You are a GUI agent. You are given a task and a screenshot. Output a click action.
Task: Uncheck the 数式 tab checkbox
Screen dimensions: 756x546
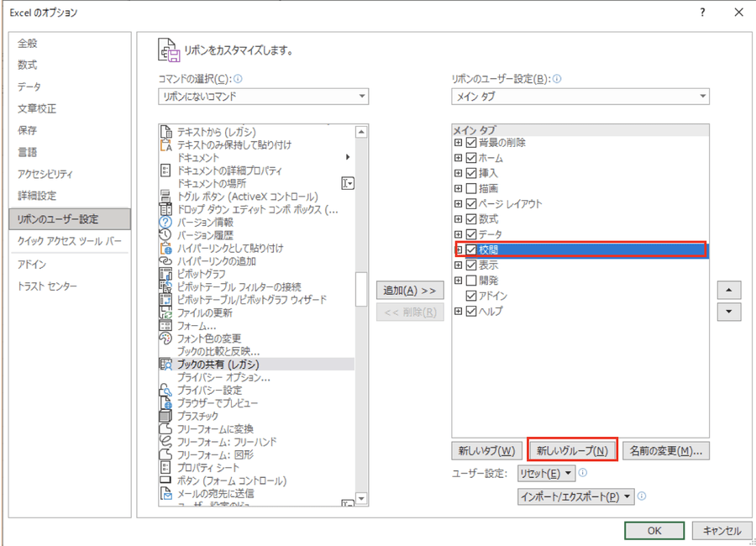pyautogui.click(x=471, y=219)
